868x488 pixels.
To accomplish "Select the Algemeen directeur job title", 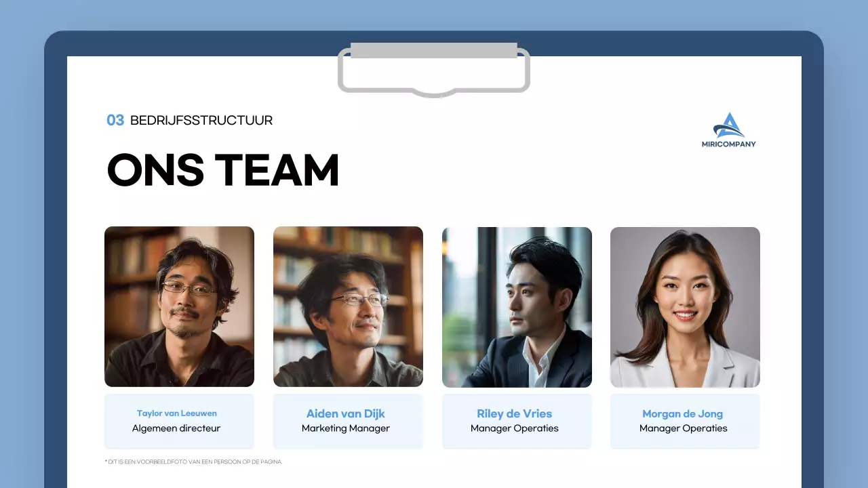I will (x=176, y=428).
